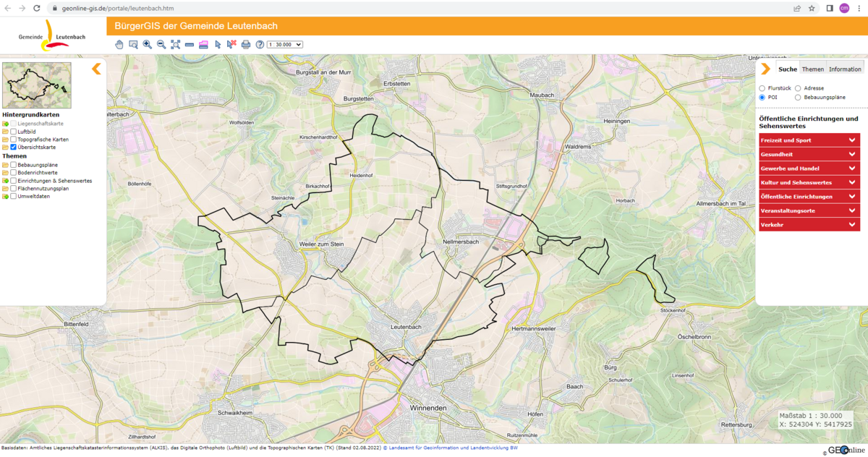
Task: Select the pan hand tool
Action: pyautogui.click(x=119, y=44)
